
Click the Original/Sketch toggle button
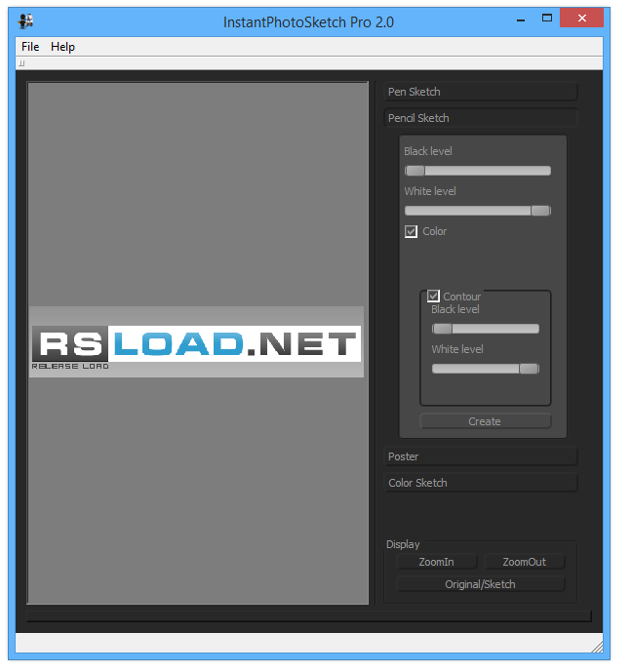pos(480,584)
